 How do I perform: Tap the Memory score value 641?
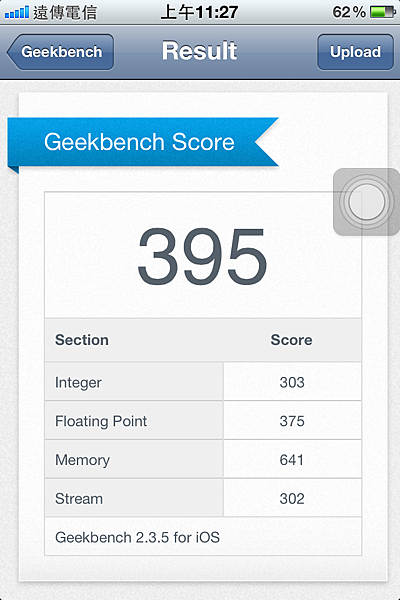pyautogui.click(x=292, y=460)
